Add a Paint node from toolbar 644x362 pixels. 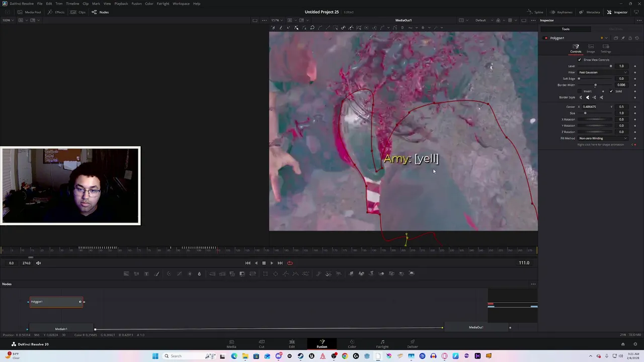[x=156, y=274]
